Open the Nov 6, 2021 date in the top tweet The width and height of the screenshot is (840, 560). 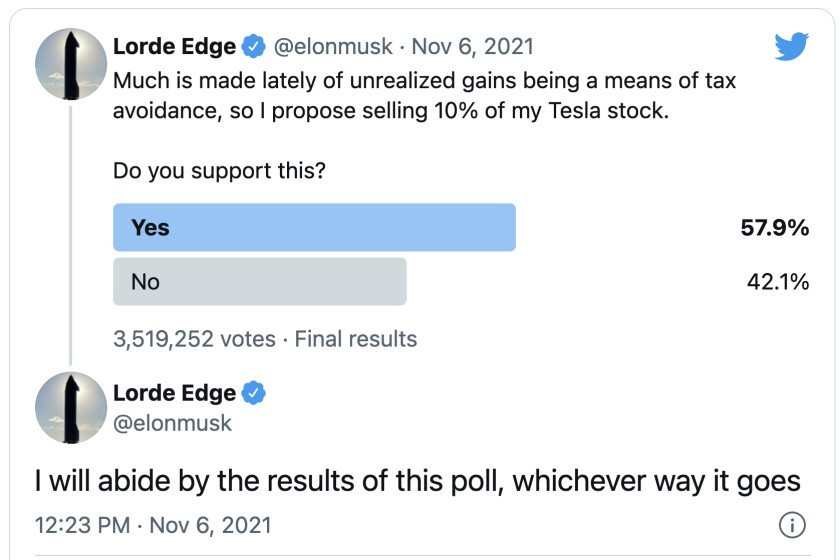point(472,46)
